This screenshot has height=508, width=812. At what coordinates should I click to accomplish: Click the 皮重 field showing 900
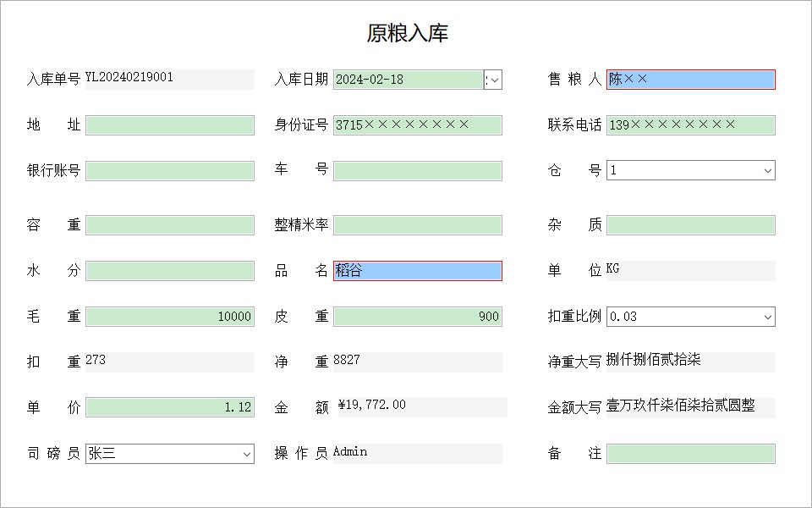(417, 317)
